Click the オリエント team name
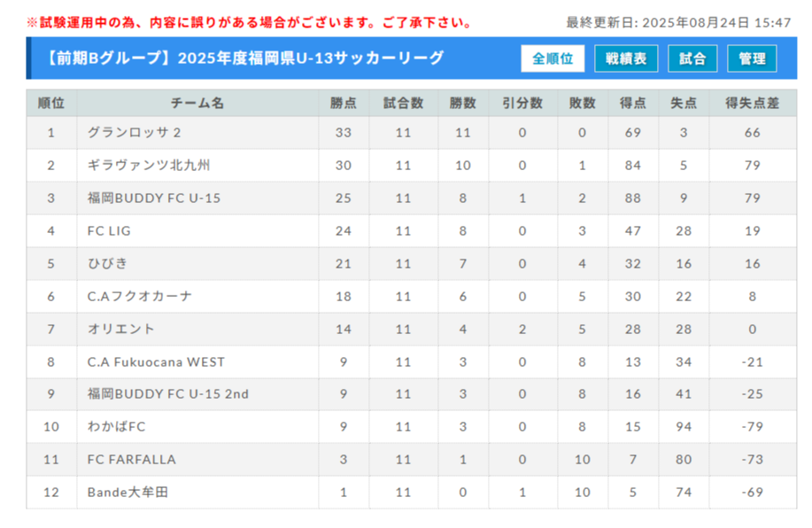 [x=120, y=329]
